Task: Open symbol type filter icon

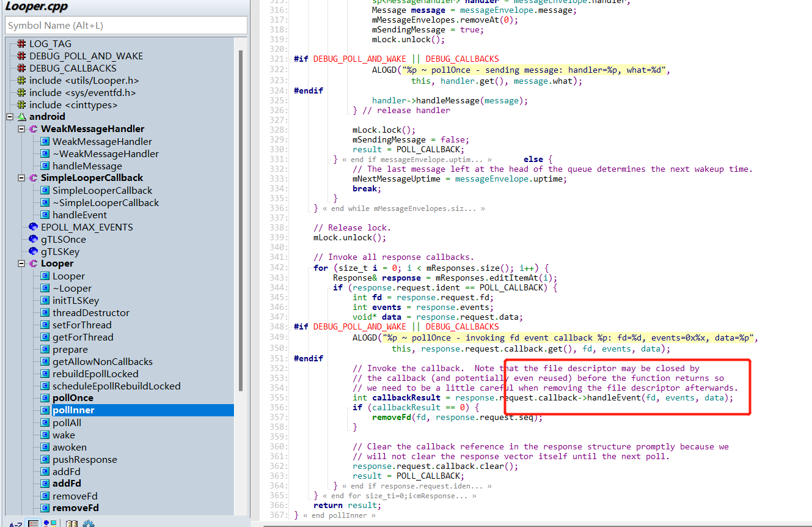Action: click(x=50, y=523)
